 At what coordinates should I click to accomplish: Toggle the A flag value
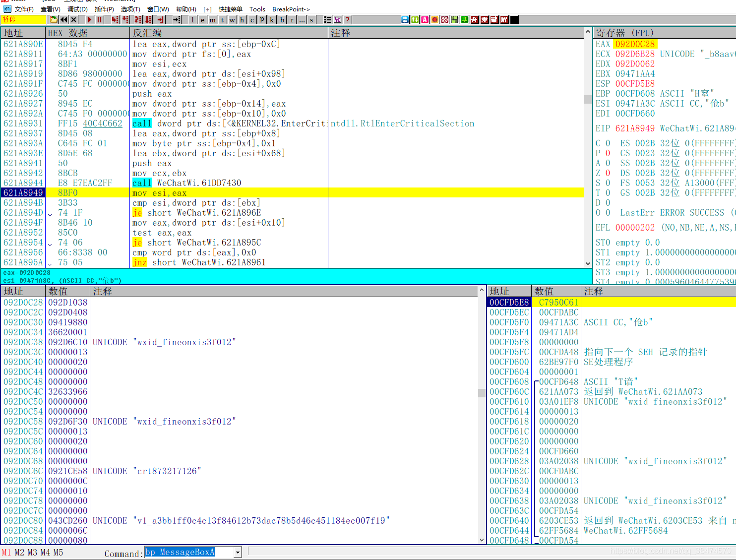tap(608, 163)
